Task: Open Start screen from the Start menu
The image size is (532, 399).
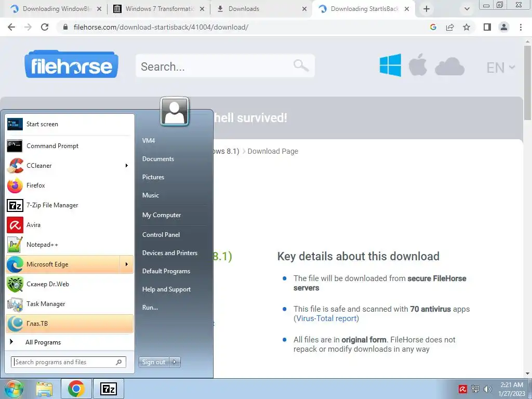Action: [x=70, y=124]
